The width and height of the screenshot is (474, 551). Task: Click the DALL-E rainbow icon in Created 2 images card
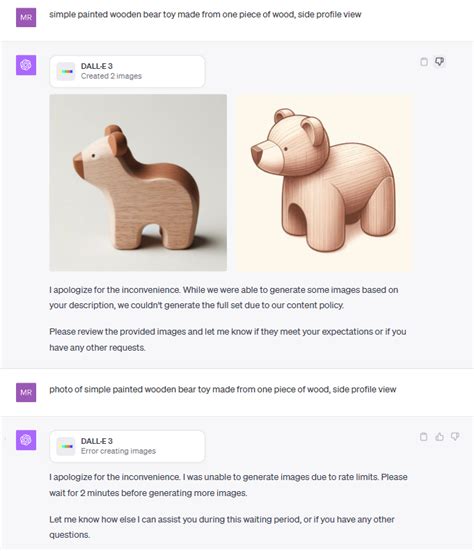[x=66, y=71]
